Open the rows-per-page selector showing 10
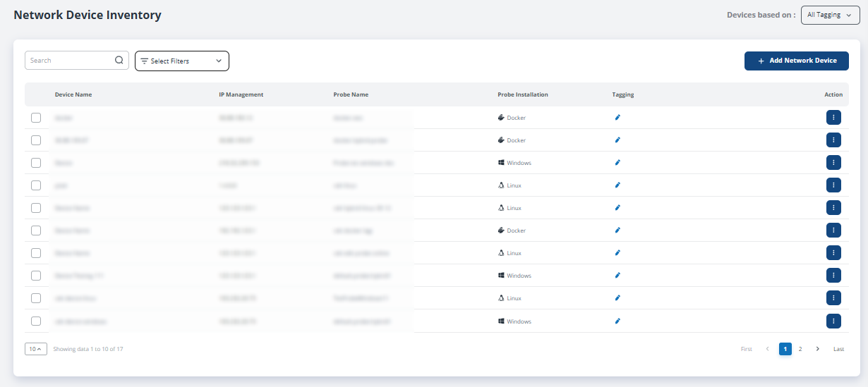 click(x=36, y=349)
